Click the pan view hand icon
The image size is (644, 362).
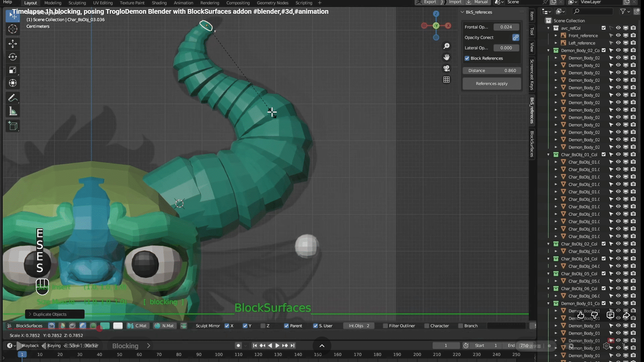click(x=446, y=57)
